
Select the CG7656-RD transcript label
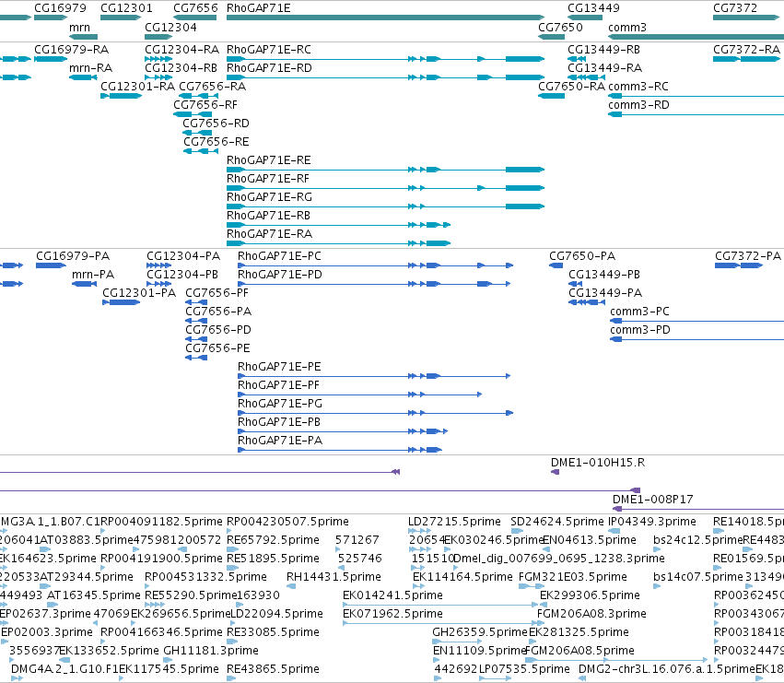[216, 124]
